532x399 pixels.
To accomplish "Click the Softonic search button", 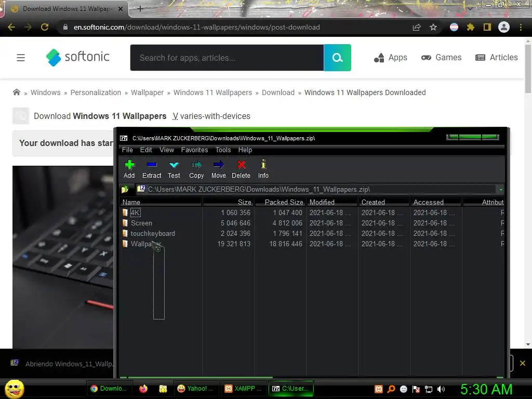I will 337,58.
